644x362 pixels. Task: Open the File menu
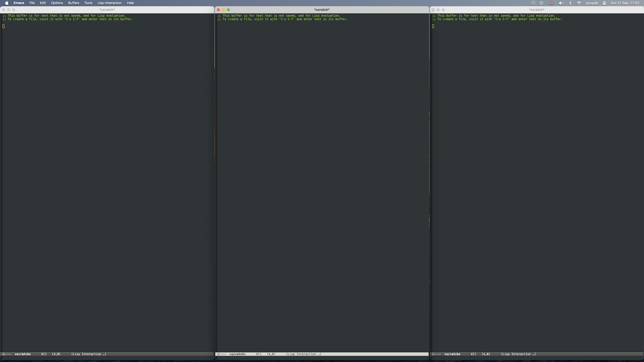pos(32,3)
